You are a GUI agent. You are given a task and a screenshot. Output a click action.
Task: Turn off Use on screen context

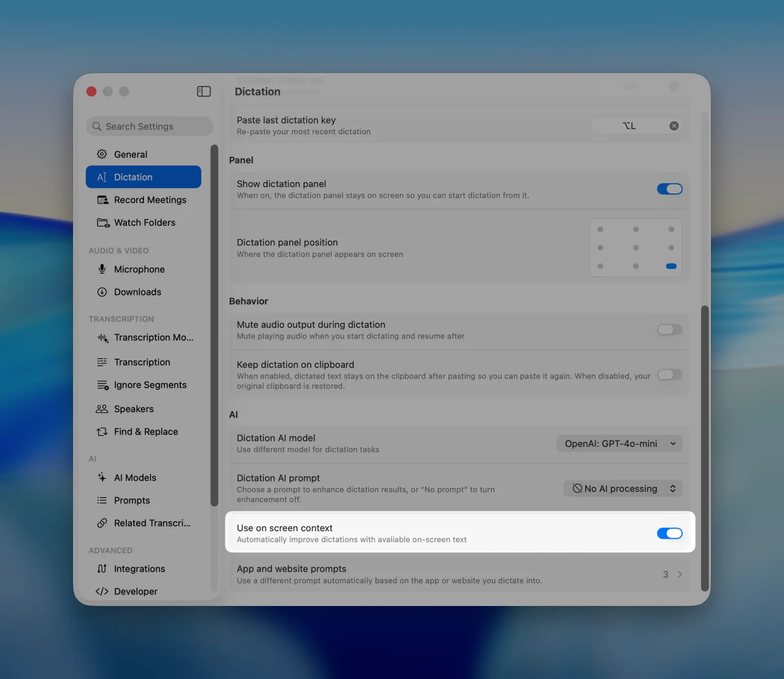click(x=669, y=533)
